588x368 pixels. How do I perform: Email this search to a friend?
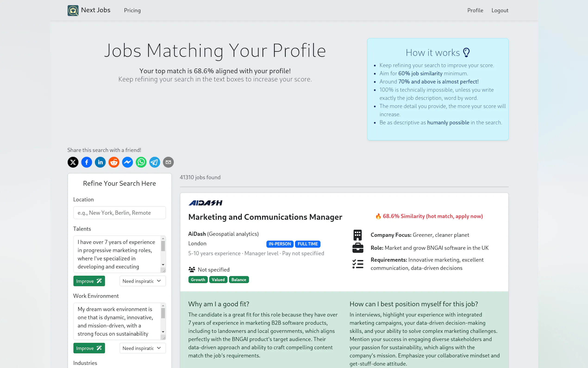pos(168,162)
